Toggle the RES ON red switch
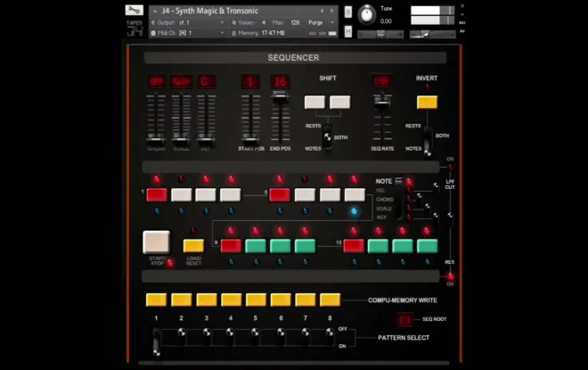Screen dimensions: 588x370 tap(450, 276)
